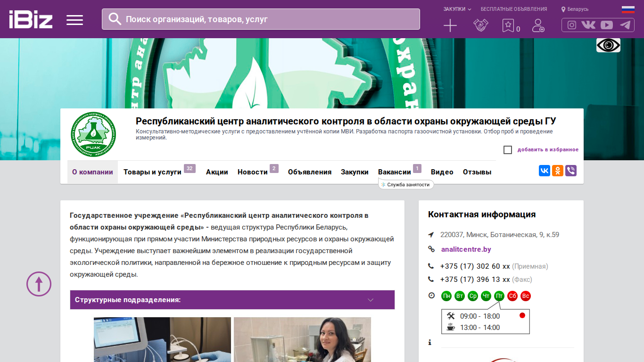This screenshot has height=362, width=644.
Task: Open the hamburger main menu
Action: coord(74,20)
